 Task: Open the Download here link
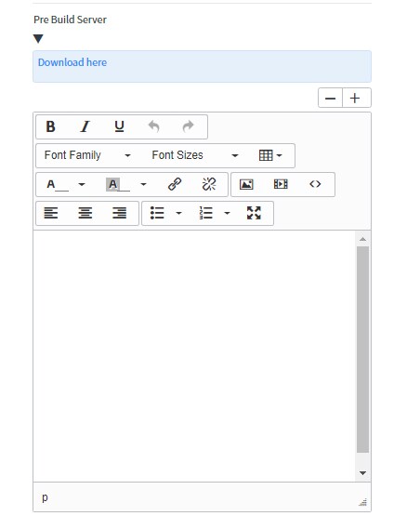[x=72, y=62]
